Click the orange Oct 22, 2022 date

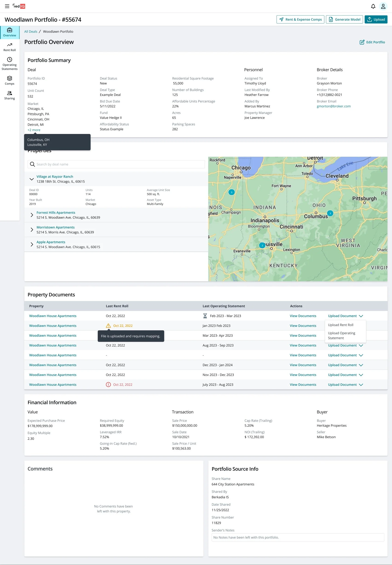tap(123, 326)
